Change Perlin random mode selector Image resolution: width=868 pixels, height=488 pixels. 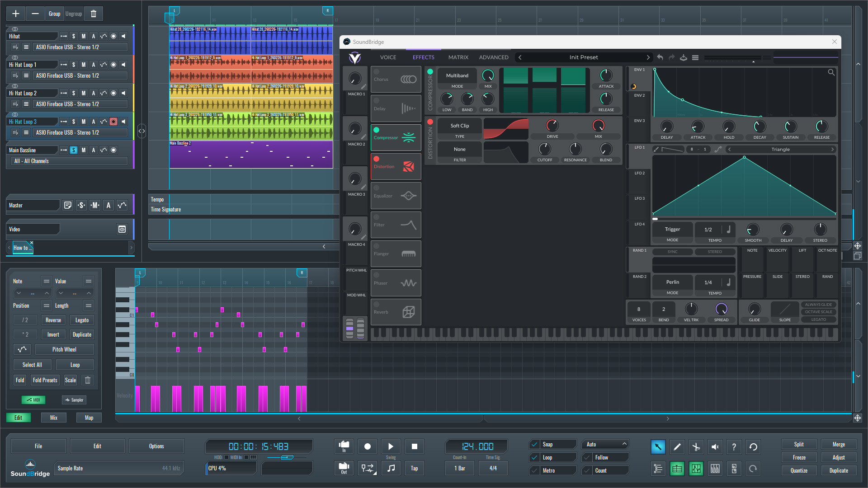click(672, 282)
